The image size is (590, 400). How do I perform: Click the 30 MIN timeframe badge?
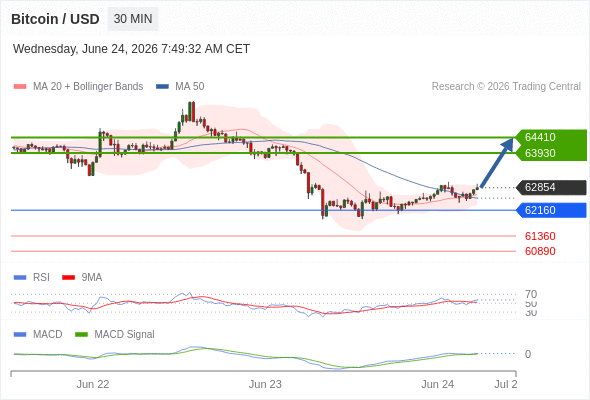(133, 19)
